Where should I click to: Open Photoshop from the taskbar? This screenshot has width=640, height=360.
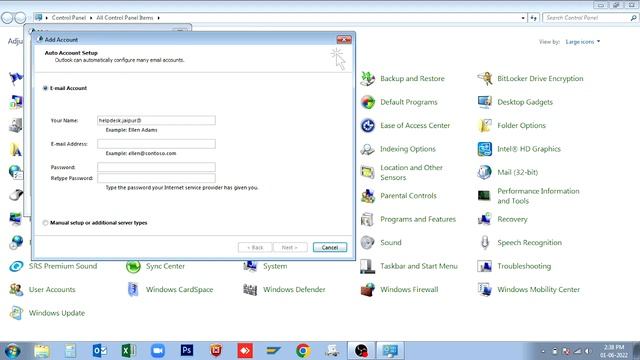click(187, 351)
